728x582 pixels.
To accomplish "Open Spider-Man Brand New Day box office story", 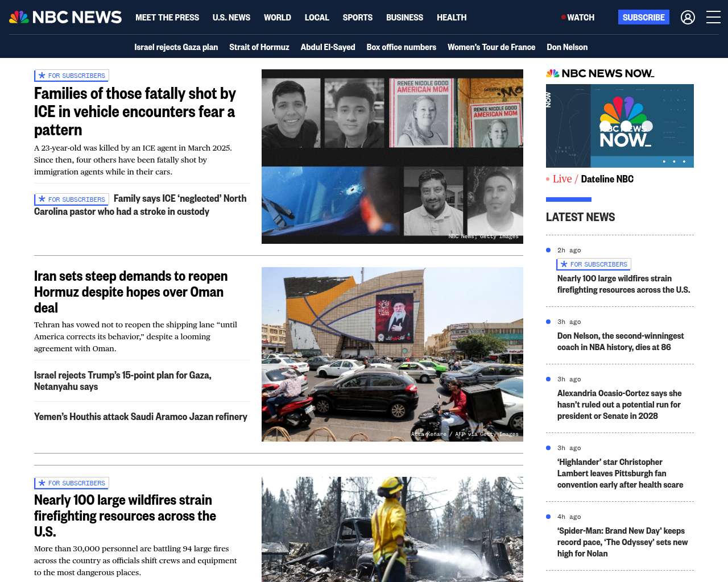I will [x=623, y=542].
